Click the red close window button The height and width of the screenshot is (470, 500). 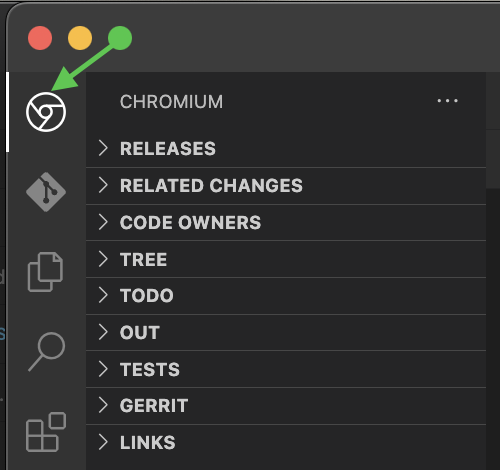[40, 38]
